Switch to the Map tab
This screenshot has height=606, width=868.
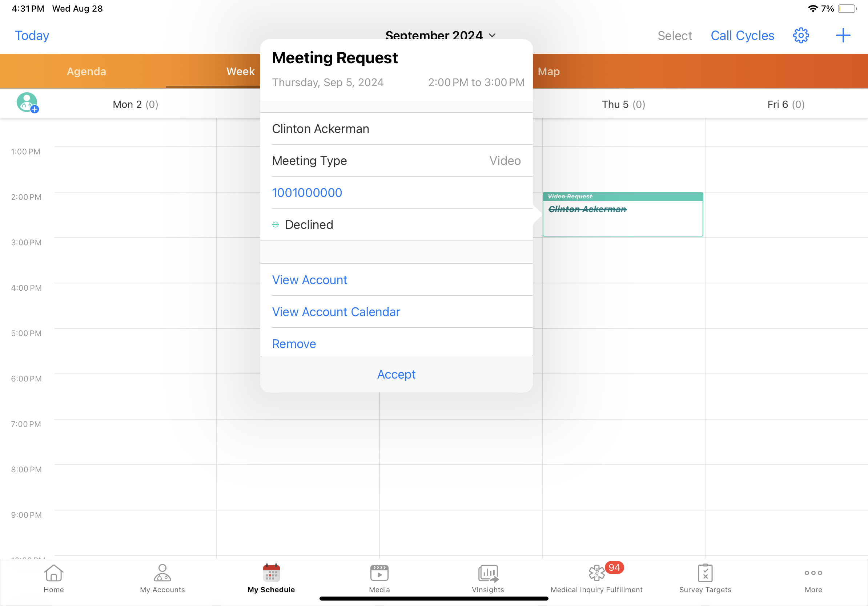coord(548,72)
